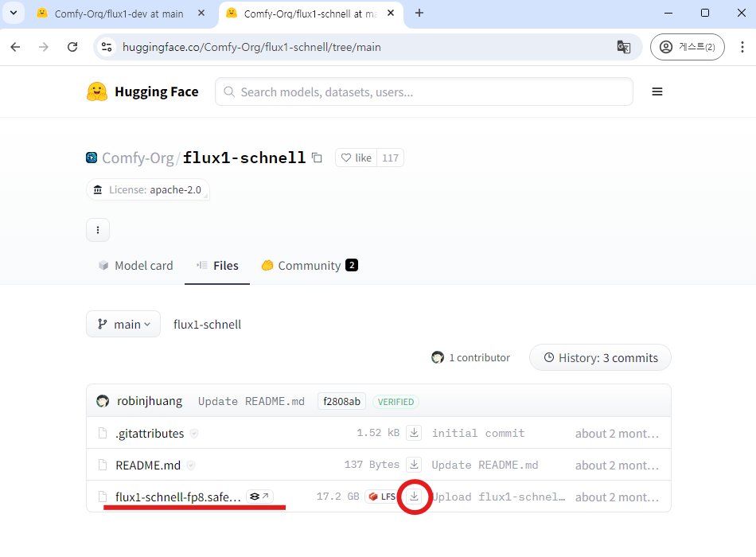Reload the current page
Screen dimensions: 756x557
coord(72,47)
